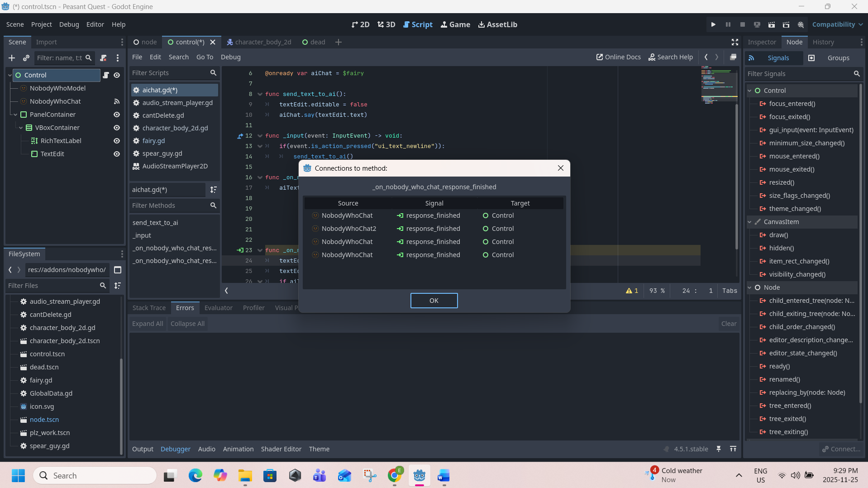Viewport: 868px width, 488px height.
Task: Click the warning indicator in status bar
Action: coord(632,291)
